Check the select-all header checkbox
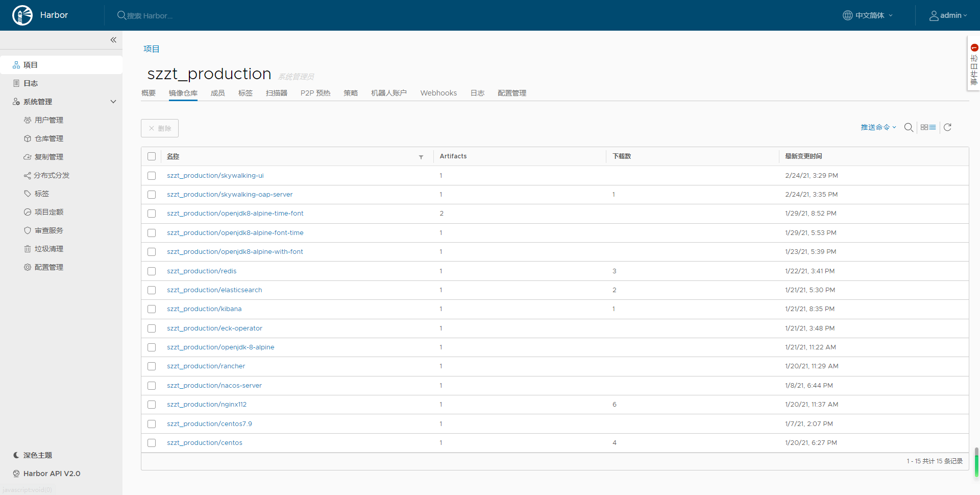980x495 pixels. pyautogui.click(x=152, y=156)
